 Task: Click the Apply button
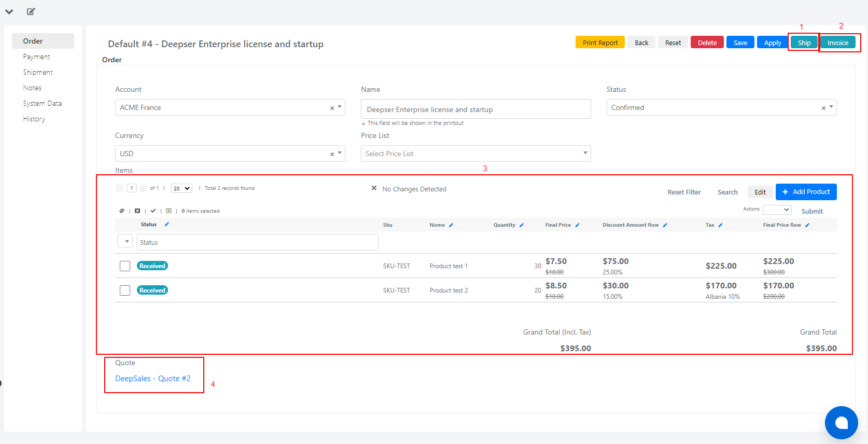tap(773, 43)
